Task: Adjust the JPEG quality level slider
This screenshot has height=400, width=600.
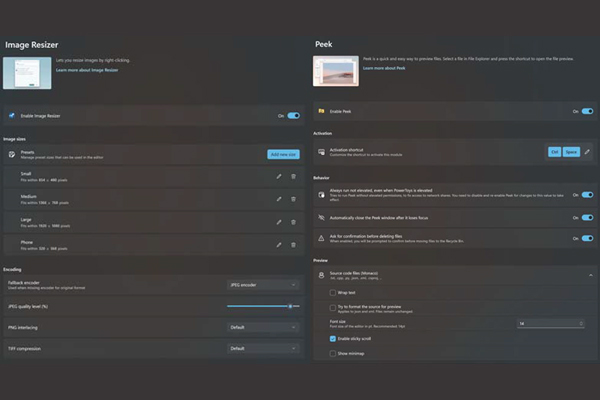Action: [x=263, y=306]
